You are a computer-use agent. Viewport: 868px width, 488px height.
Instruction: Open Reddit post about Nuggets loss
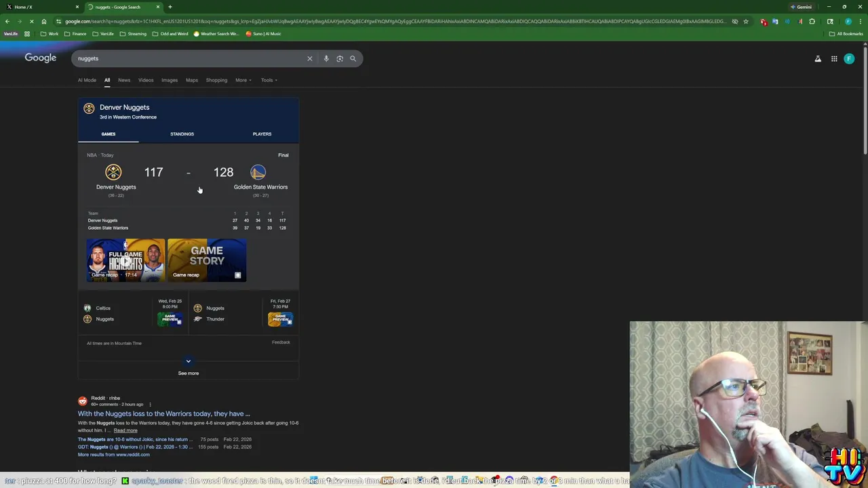coord(163,413)
